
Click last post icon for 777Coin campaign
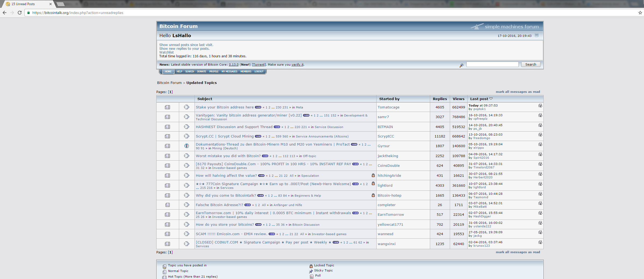(x=540, y=184)
